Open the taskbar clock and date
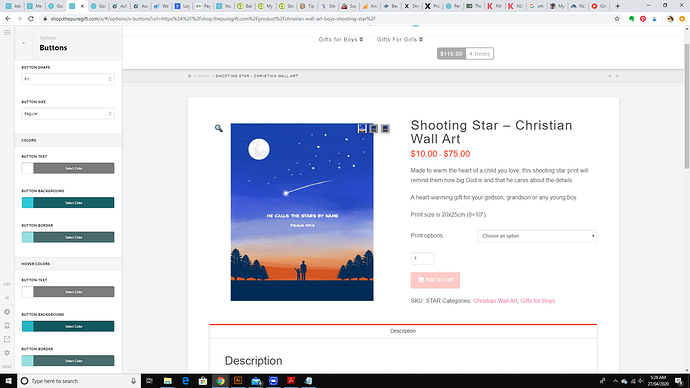690x388 pixels. tap(658, 381)
